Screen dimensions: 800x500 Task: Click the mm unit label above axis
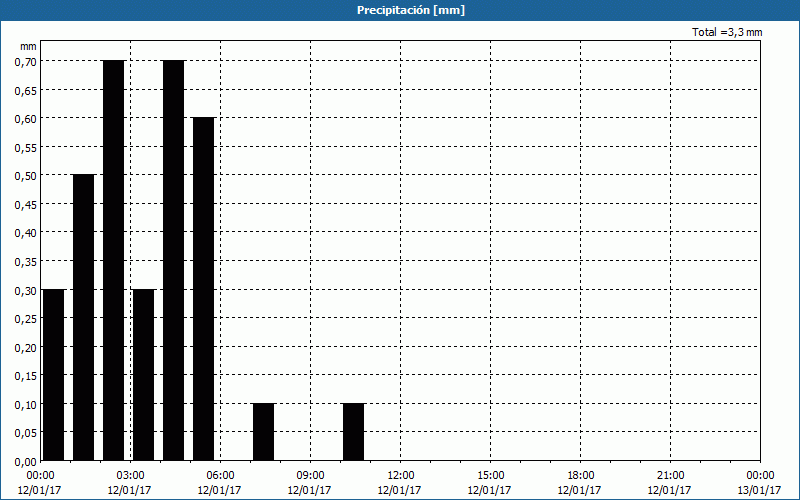click(28, 46)
